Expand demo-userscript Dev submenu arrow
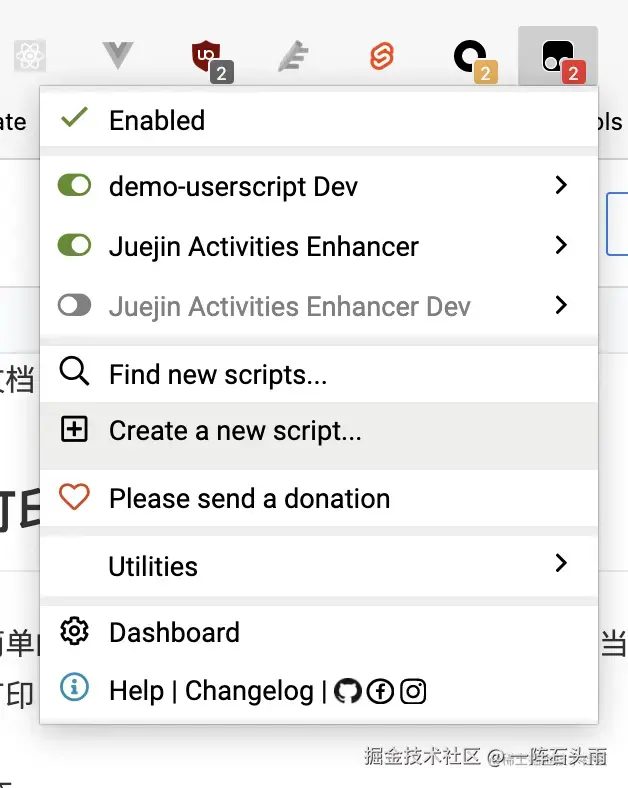 click(561, 185)
